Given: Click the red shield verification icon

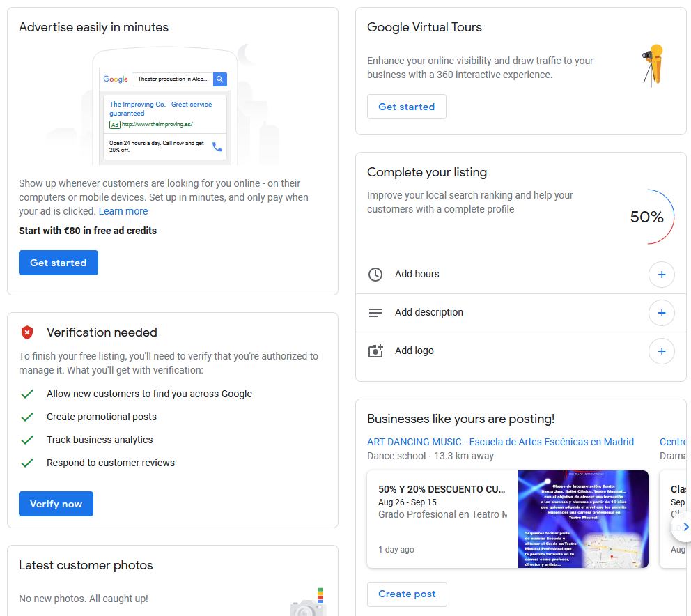Looking at the screenshot, I should [27, 332].
